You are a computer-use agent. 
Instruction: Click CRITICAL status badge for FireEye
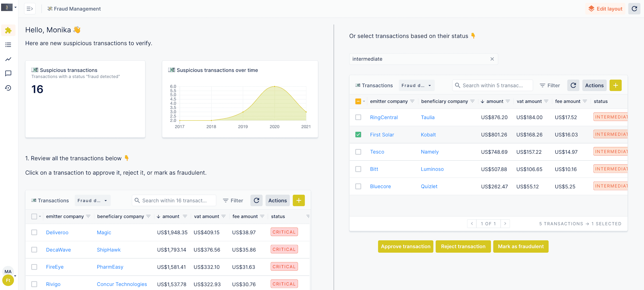284,266
